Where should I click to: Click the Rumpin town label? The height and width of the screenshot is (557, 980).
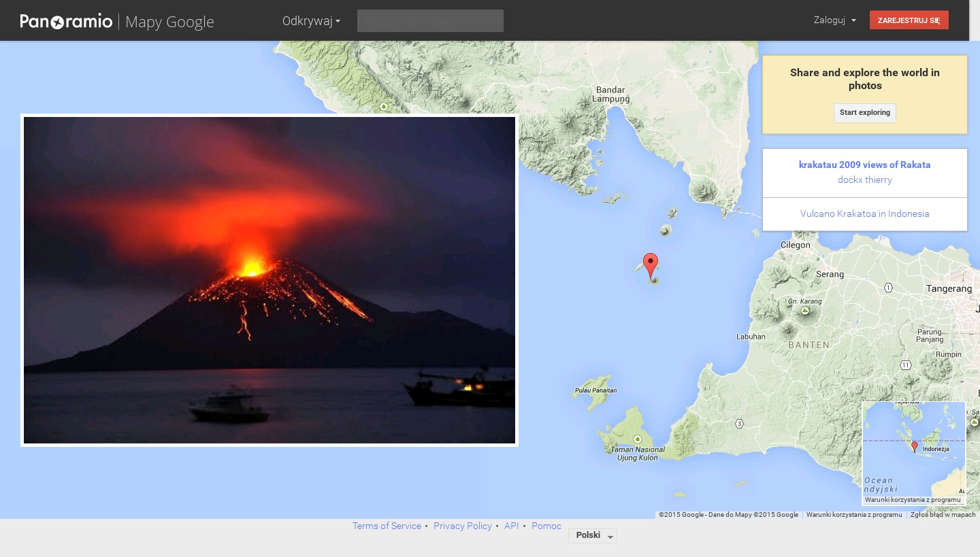tap(949, 354)
